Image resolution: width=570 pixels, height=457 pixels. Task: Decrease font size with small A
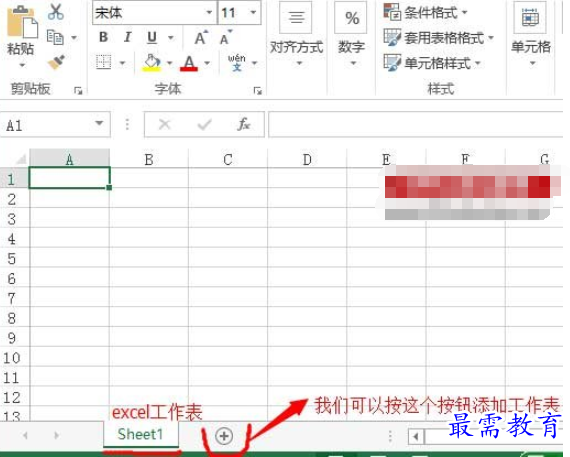pyautogui.click(x=226, y=38)
